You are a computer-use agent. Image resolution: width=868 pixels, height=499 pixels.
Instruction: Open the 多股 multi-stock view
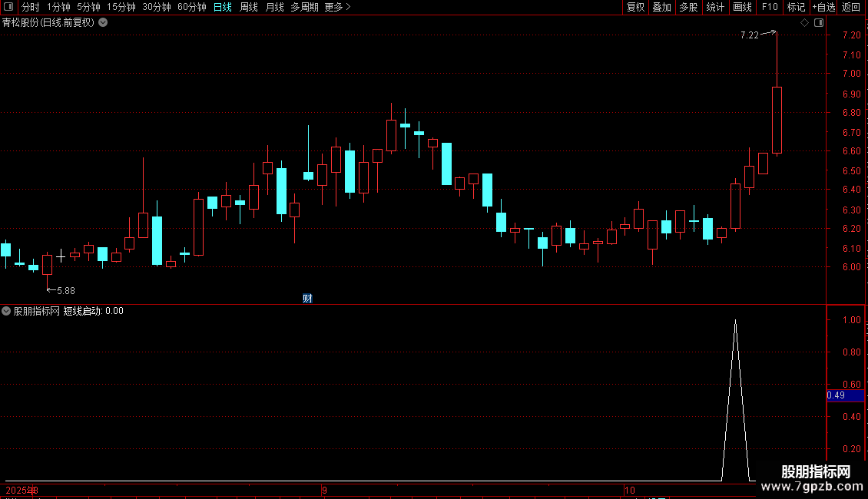coord(688,7)
